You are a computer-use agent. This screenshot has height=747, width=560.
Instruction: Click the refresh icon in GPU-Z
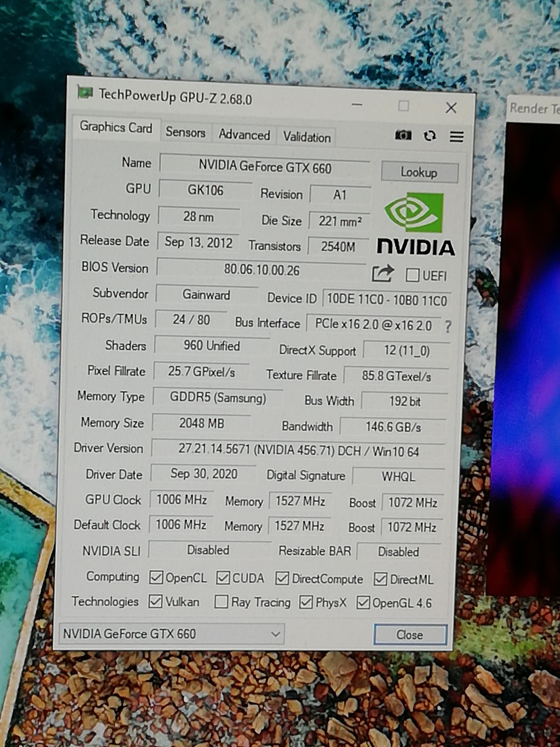tap(430, 136)
